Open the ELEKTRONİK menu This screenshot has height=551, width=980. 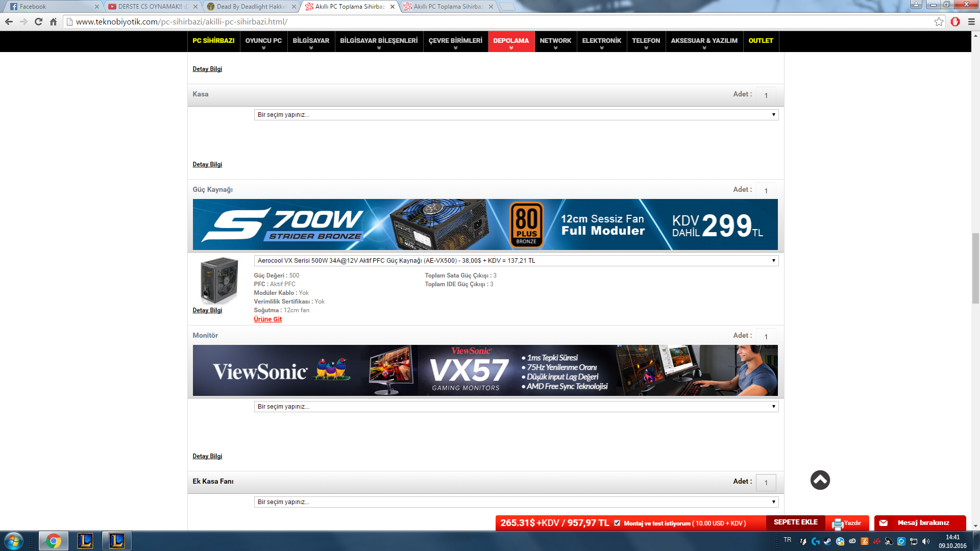click(602, 41)
